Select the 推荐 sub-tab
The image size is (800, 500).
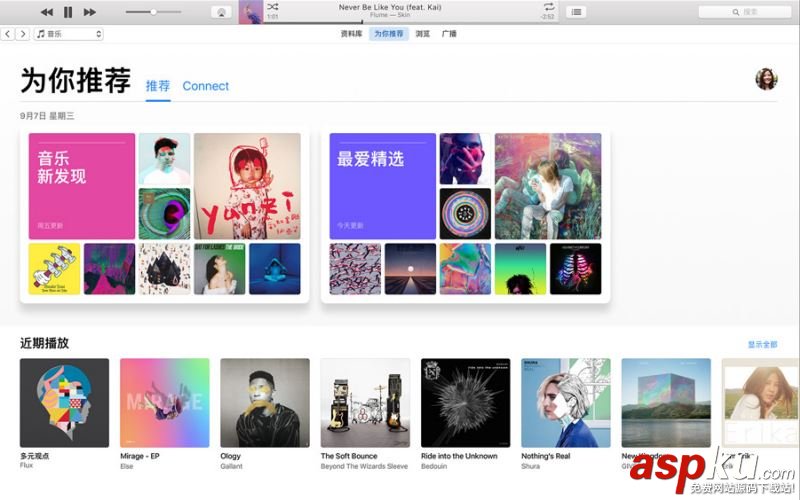[158, 86]
